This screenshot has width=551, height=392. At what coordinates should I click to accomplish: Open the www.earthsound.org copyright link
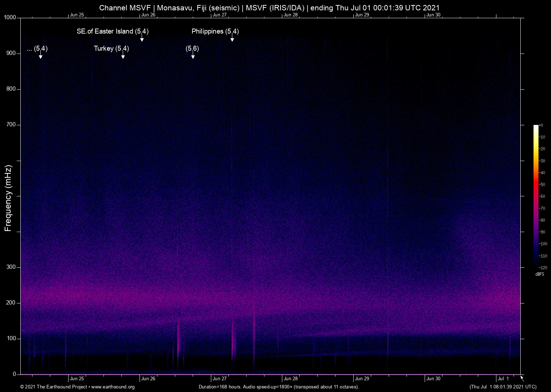click(x=113, y=387)
